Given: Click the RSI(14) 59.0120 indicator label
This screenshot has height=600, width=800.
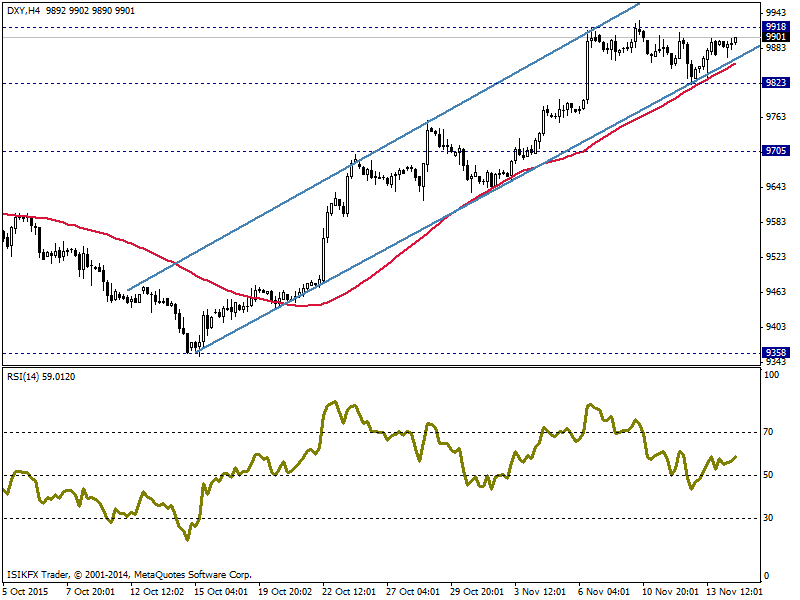Looking at the screenshot, I should point(41,377).
